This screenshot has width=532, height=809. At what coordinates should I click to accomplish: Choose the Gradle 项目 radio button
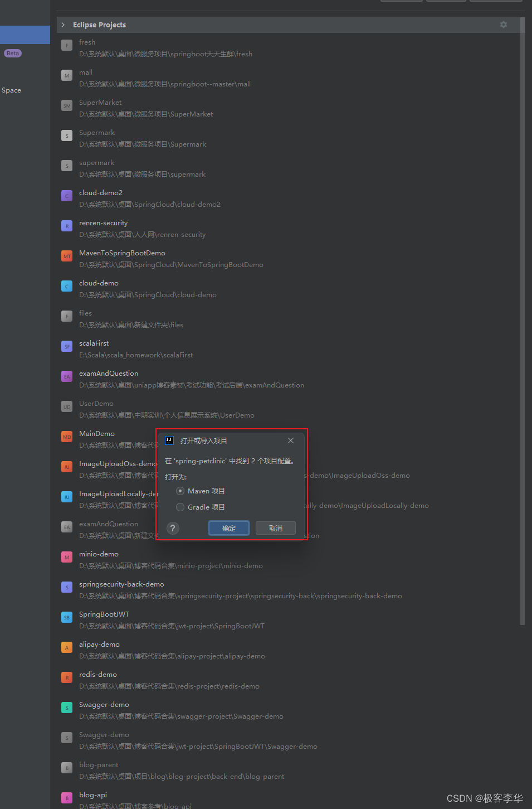pos(180,507)
